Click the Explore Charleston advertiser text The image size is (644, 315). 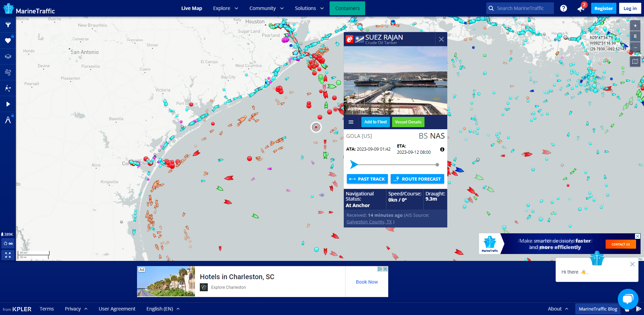tap(228, 287)
